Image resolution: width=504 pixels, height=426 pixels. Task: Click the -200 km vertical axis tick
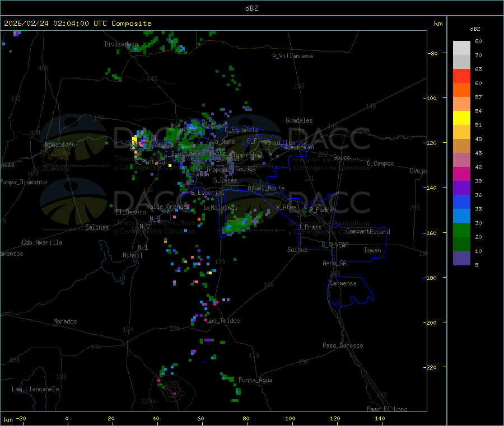click(431, 322)
